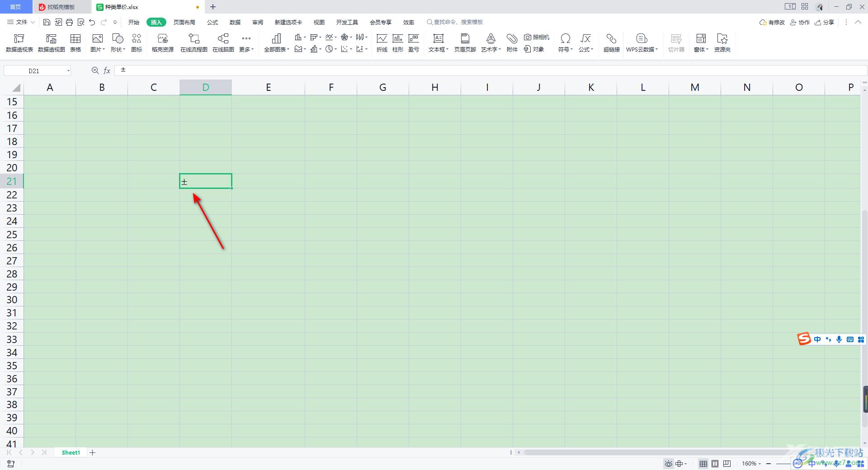Open the 稻壳资源 resources icon
Screen dimensions: 868x470
point(163,43)
